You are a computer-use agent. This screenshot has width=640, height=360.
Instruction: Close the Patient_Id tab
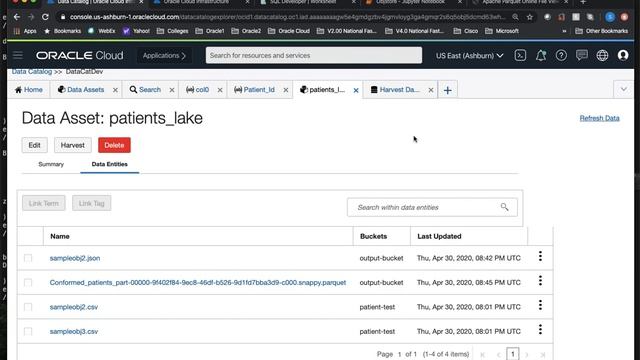click(286, 90)
